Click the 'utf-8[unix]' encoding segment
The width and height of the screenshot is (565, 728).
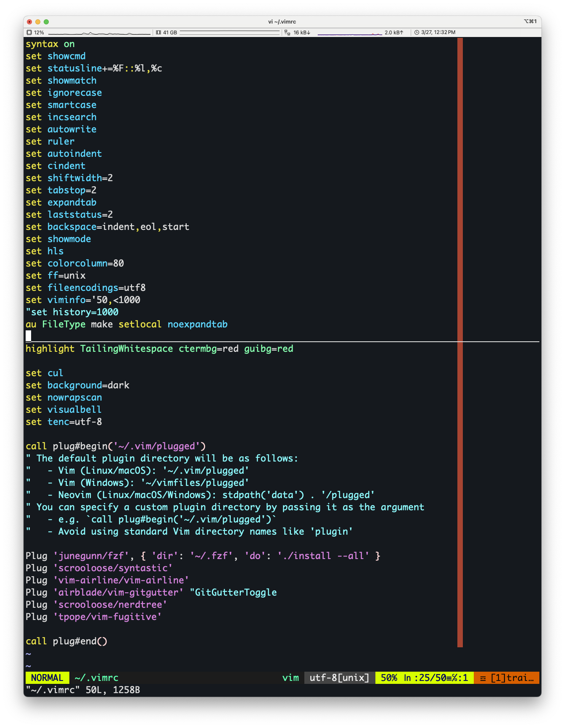pos(339,678)
